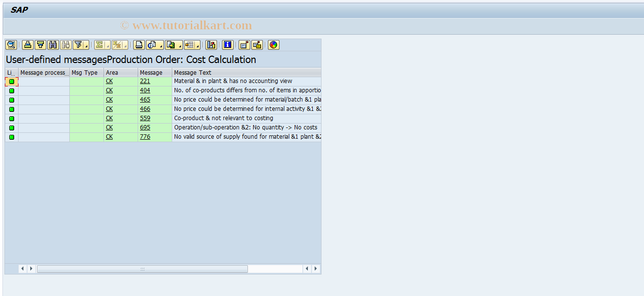The width and height of the screenshot is (644, 296).
Task: Open the Details view with magnifying glass icon
Action: pos(10,45)
